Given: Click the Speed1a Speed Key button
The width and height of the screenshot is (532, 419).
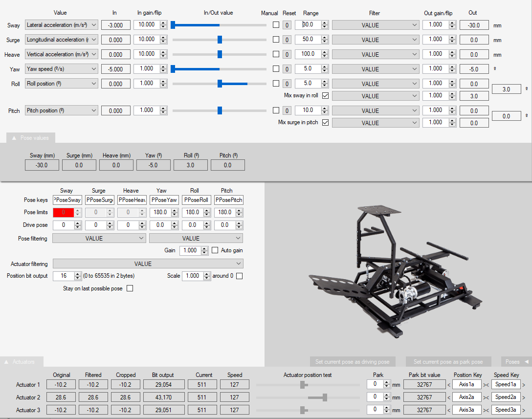Looking at the screenshot, I should (x=506, y=384).
